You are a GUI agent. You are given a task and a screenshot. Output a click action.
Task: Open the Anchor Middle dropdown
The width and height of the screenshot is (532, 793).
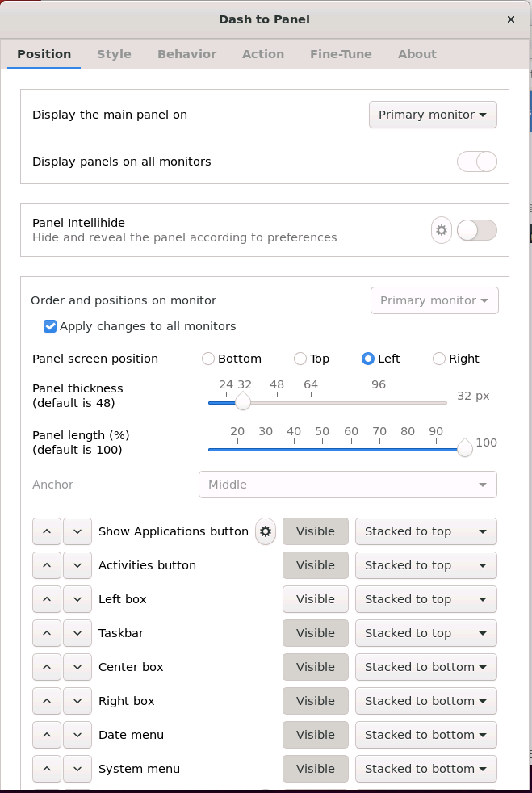point(348,485)
